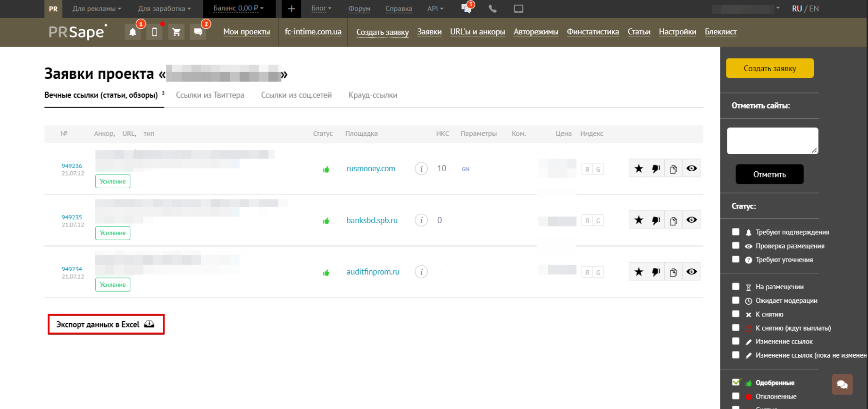
Task: Click the yellow 'Создать заявку' button
Action: tap(769, 68)
